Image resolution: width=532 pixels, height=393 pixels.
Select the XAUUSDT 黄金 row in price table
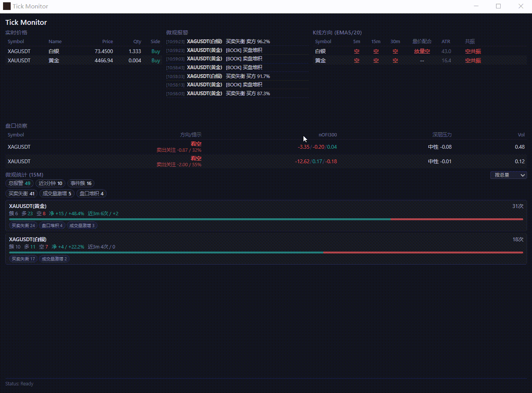pos(84,60)
